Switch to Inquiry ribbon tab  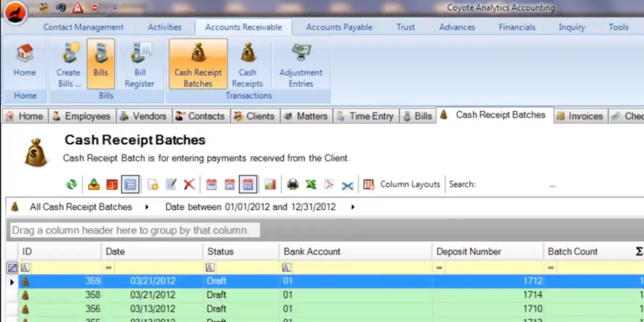tap(572, 27)
